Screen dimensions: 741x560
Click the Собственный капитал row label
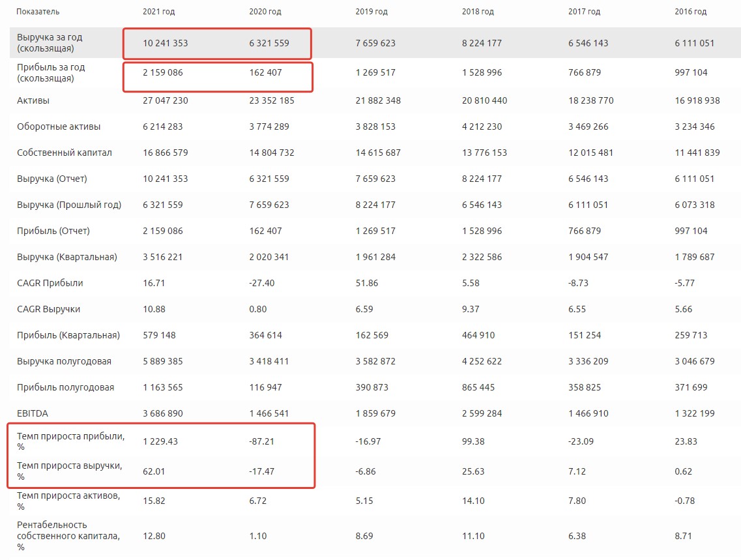pos(65,153)
